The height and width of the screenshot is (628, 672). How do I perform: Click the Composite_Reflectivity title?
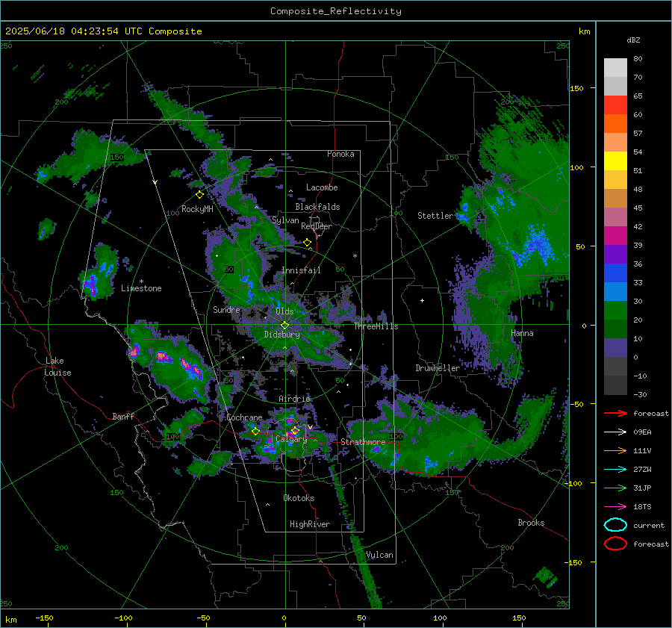[335, 11]
